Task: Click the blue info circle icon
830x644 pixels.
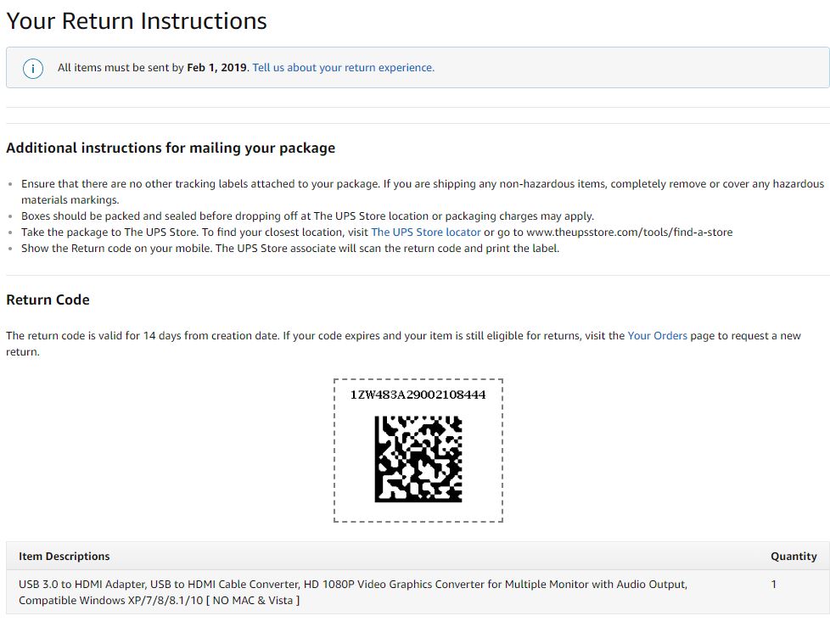Action: tap(33, 68)
